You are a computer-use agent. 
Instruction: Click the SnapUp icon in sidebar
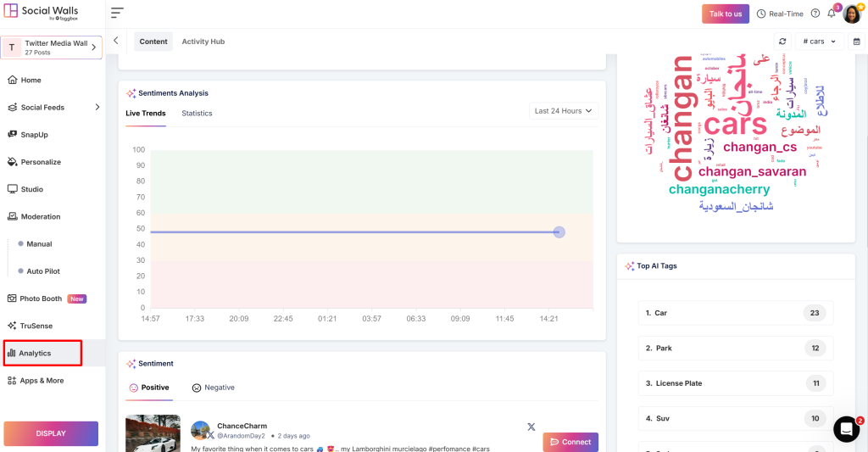[x=12, y=135]
